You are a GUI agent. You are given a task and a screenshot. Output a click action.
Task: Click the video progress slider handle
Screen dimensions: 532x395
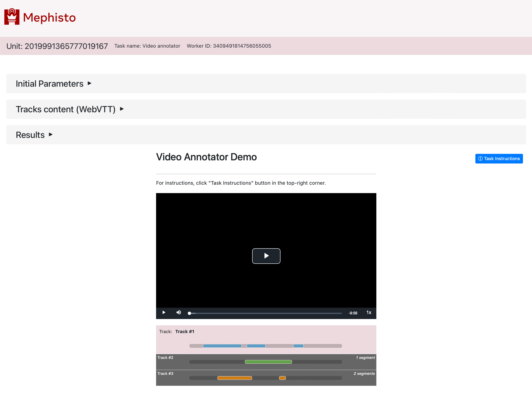[x=189, y=313]
